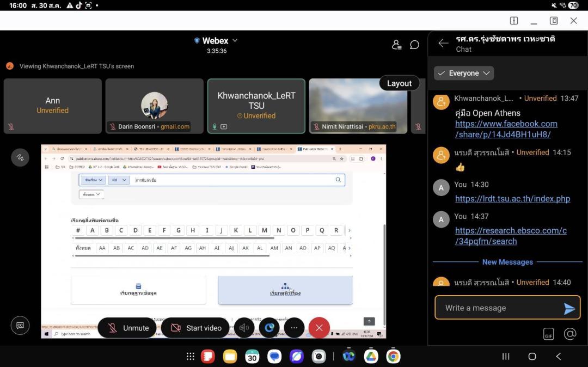Screen dimensions: 588x367
Task: Open the Facebook share link in chat
Action: tap(506, 129)
